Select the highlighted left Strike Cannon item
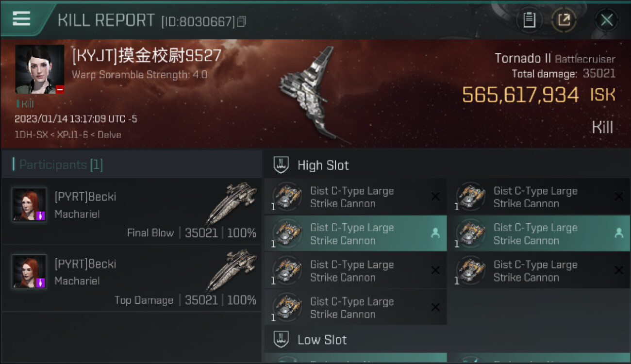This screenshot has width=631, height=364. 355,233
